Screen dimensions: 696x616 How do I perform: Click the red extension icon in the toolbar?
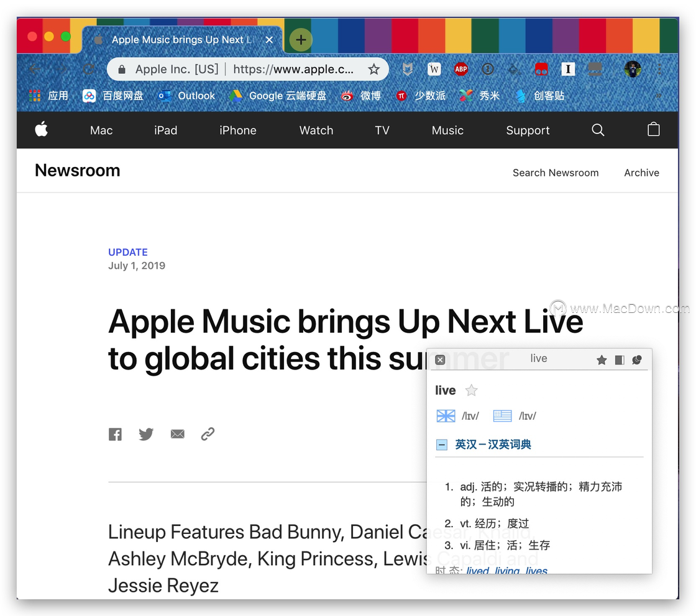point(541,69)
